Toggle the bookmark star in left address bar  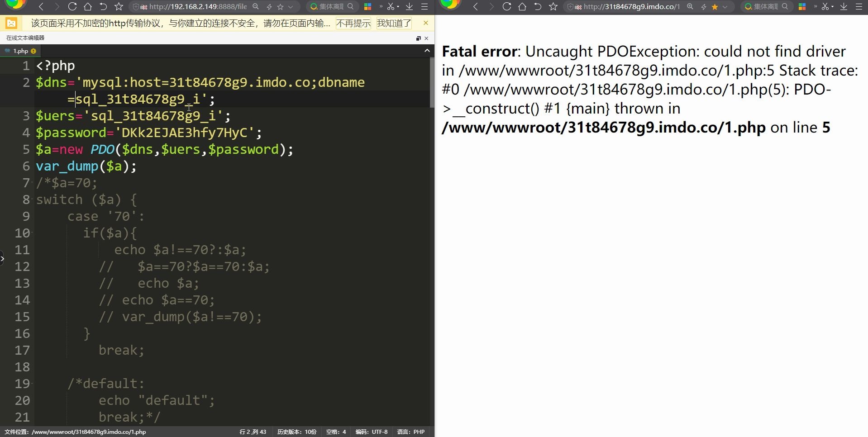280,6
